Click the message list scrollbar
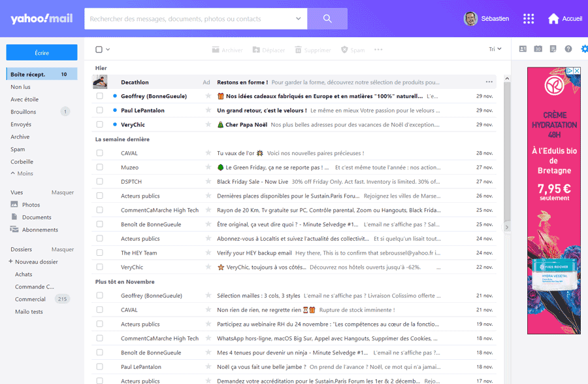Screen dimensions: 588x384 (507, 150)
